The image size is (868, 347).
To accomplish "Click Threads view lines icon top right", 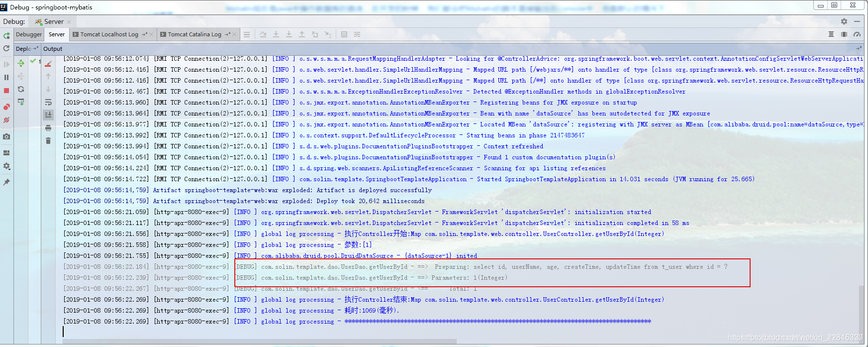I will (x=831, y=34).
